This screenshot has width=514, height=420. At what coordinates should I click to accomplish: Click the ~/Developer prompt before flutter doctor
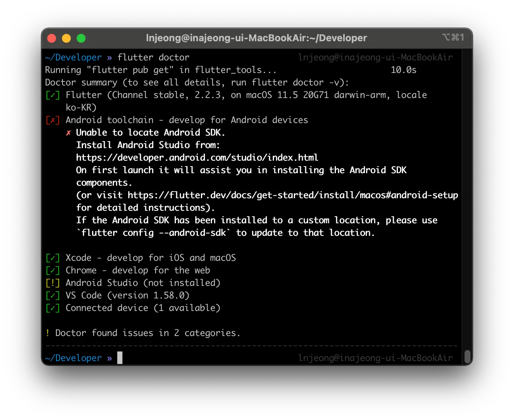point(73,57)
